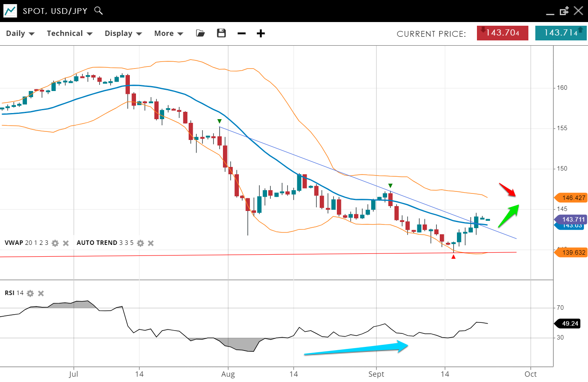This screenshot has width=588, height=382.
Task: Click the red triangle marker under candles
Action: [x=453, y=257]
